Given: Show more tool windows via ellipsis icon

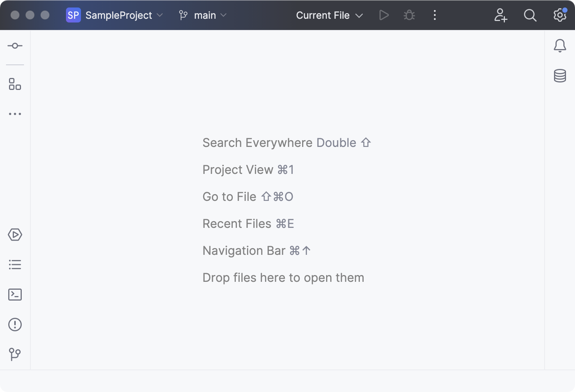Looking at the screenshot, I should coord(15,114).
